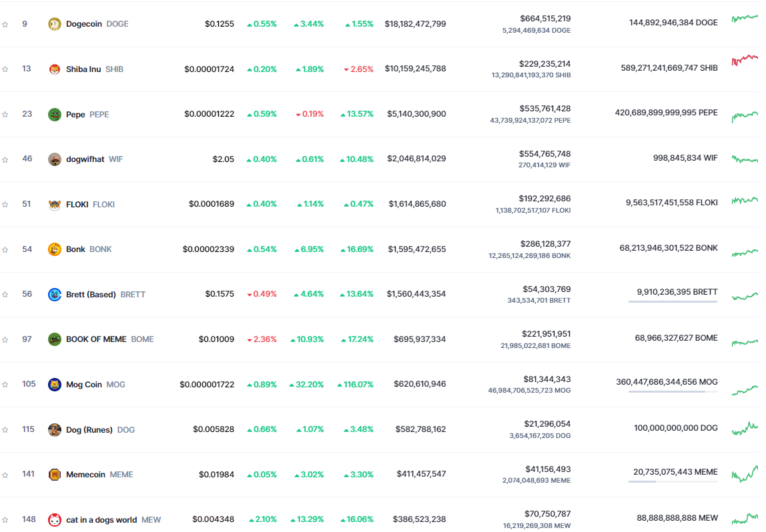Click the Pepe frog logo

click(x=54, y=114)
